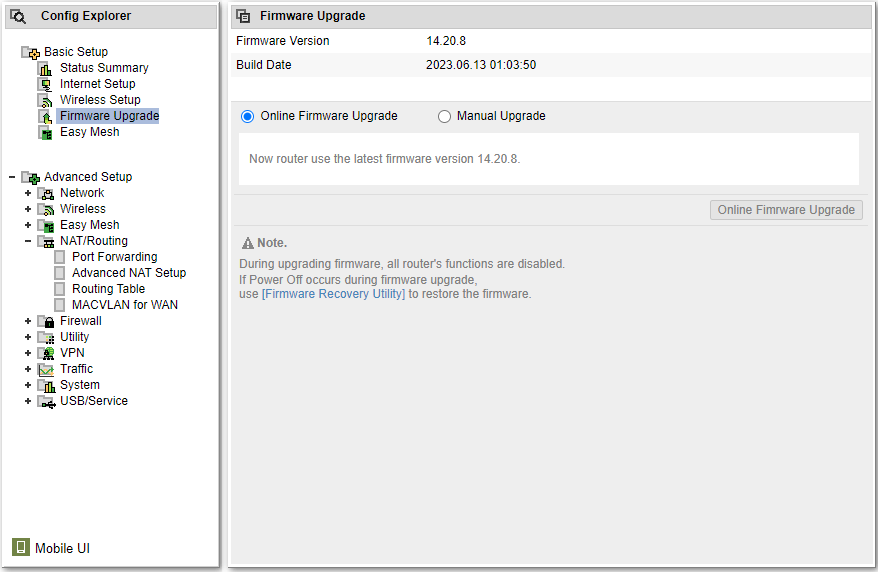Expand the Network tree node
The width and height of the screenshot is (878, 572).
pyautogui.click(x=28, y=193)
